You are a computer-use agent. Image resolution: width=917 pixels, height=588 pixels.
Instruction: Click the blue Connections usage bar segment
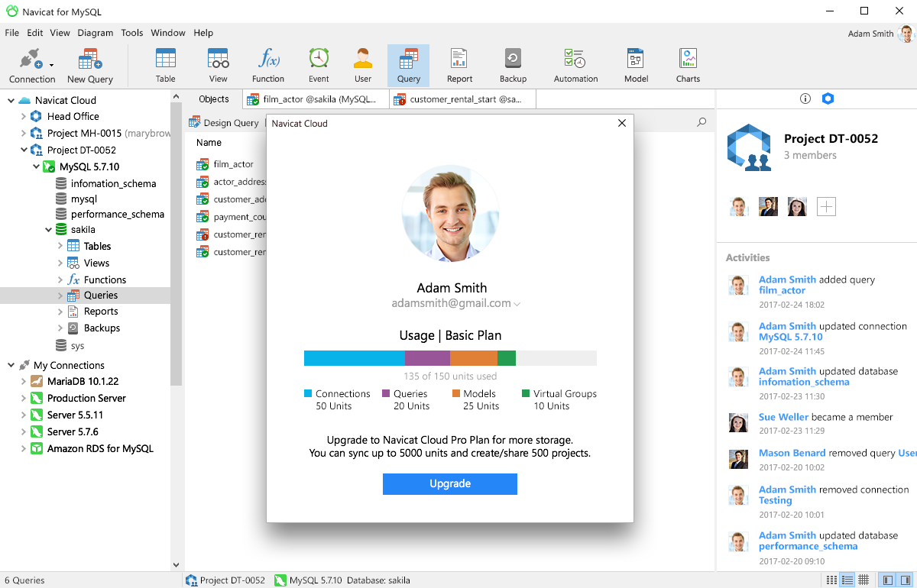click(x=354, y=358)
